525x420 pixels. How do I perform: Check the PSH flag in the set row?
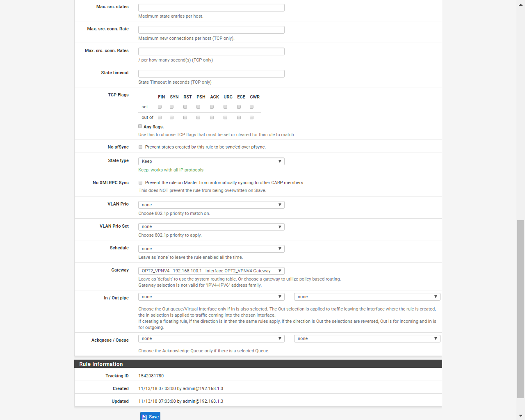[199, 107]
